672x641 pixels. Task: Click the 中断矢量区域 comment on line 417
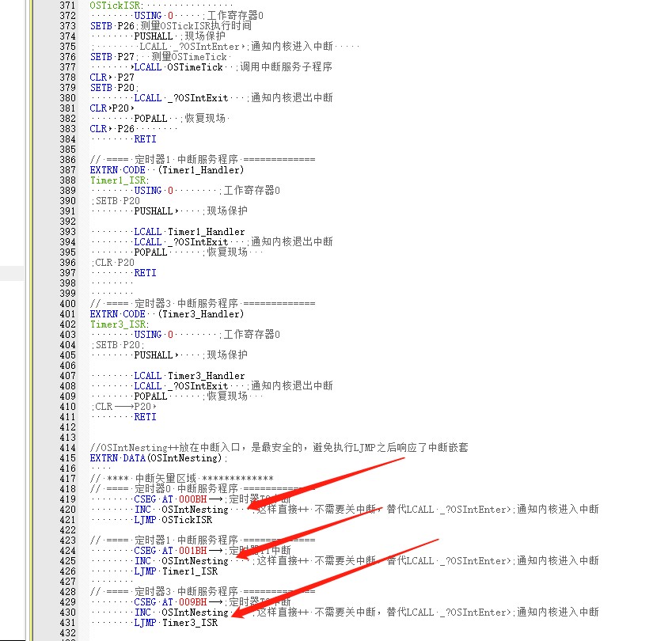tap(182, 479)
